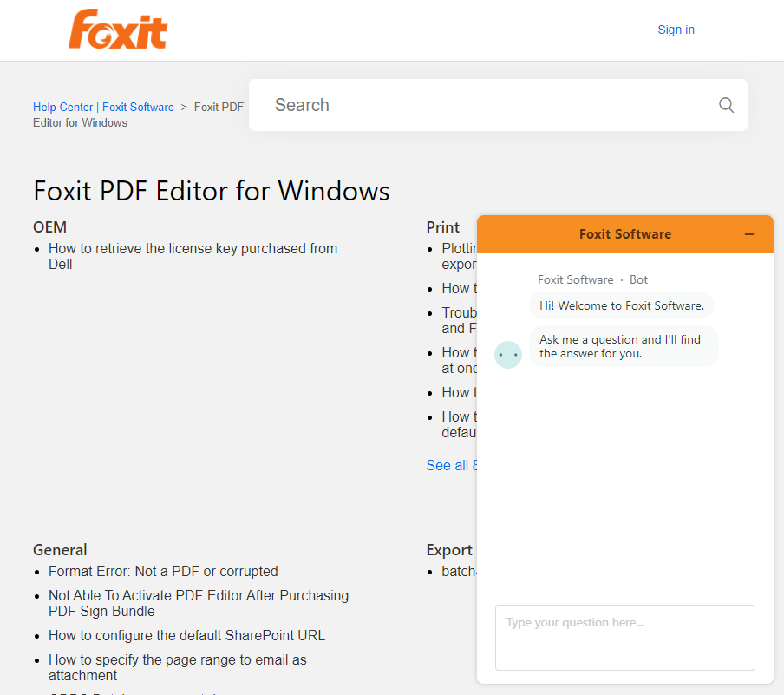The height and width of the screenshot is (695, 784).
Task: Click the Ask me a question message
Action: click(624, 346)
